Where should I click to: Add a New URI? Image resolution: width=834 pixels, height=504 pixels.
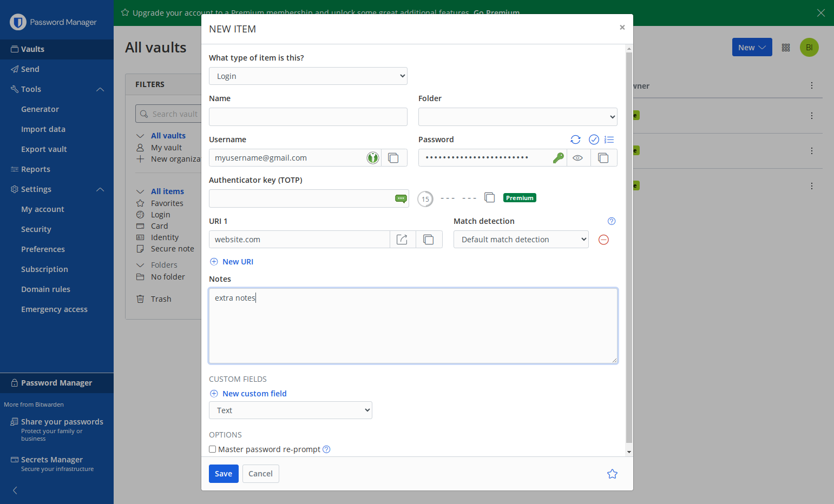[x=232, y=262]
